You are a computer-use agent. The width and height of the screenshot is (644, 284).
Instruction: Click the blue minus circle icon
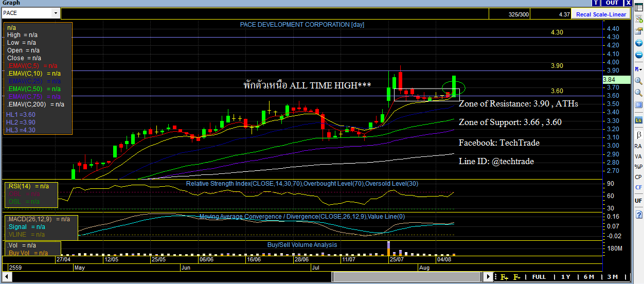638,55
